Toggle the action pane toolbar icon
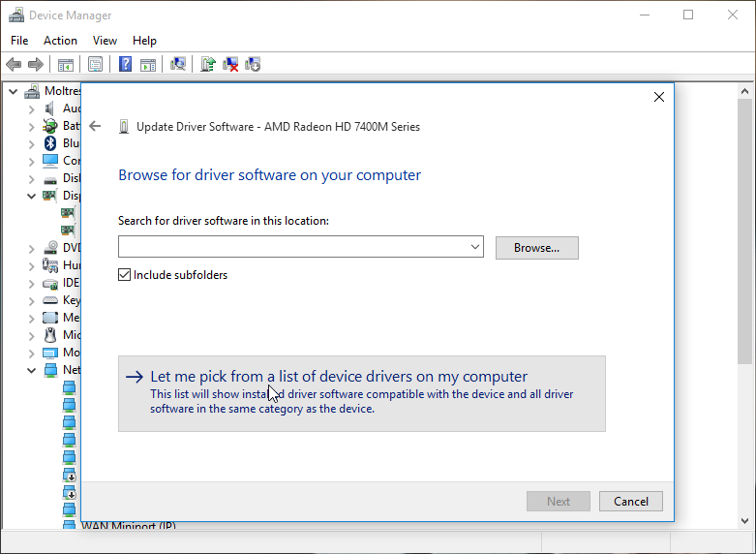Image resolution: width=756 pixels, height=554 pixels. click(x=147, y=64)
